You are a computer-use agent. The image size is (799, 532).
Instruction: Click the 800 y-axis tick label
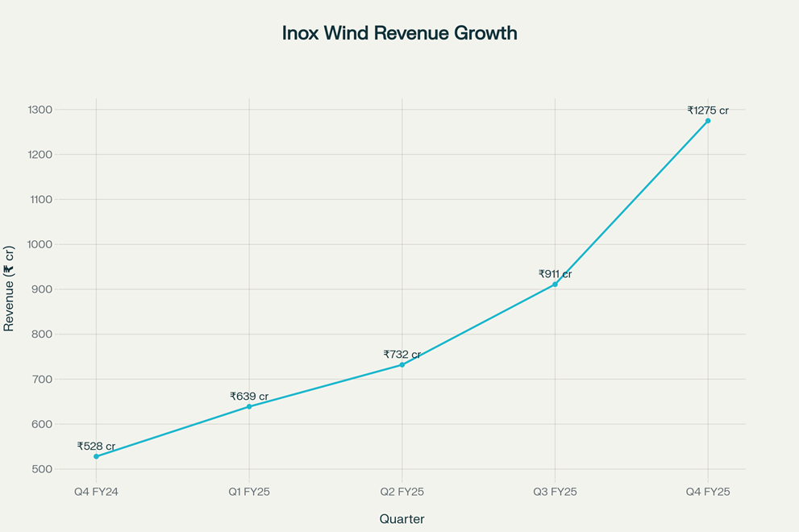(x=42, y=335)
